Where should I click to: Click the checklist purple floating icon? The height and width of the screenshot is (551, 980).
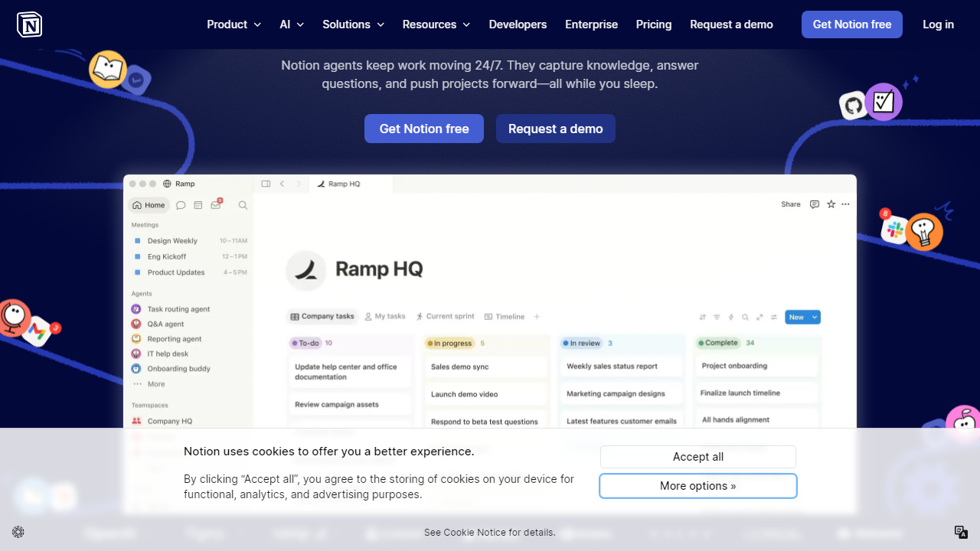884,102
